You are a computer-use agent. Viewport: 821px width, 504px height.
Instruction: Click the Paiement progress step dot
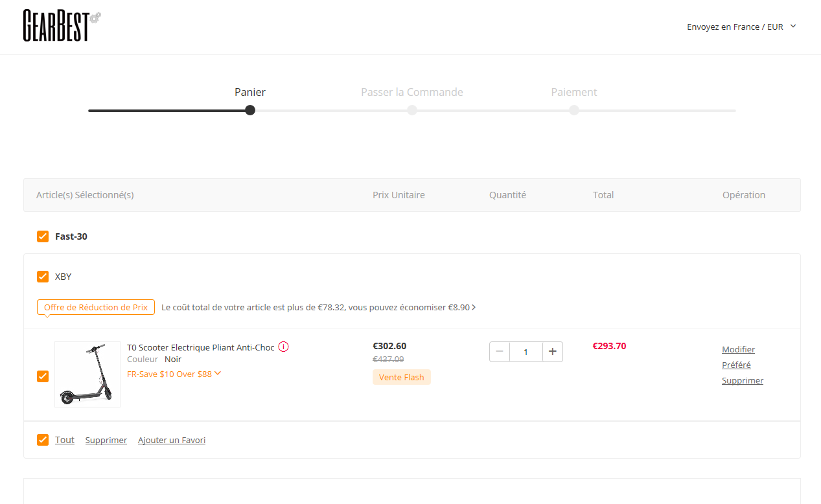574,110
